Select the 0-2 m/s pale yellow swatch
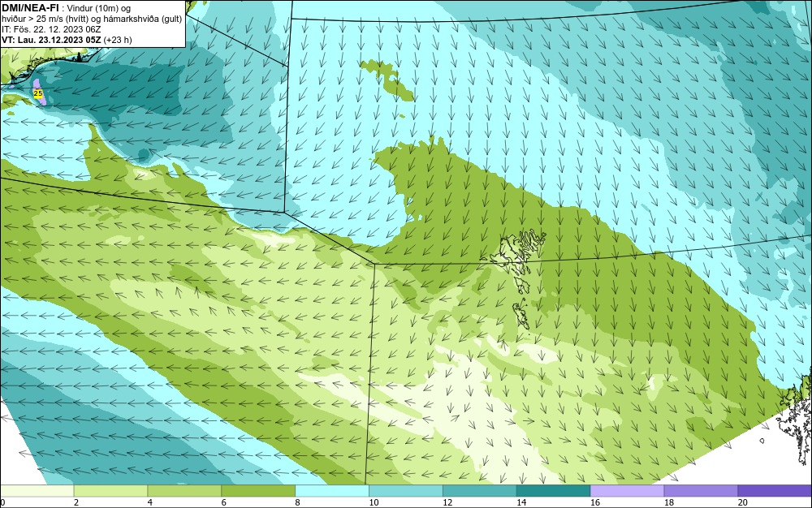Viewport: 812px width, 508px height. [37, 491]
